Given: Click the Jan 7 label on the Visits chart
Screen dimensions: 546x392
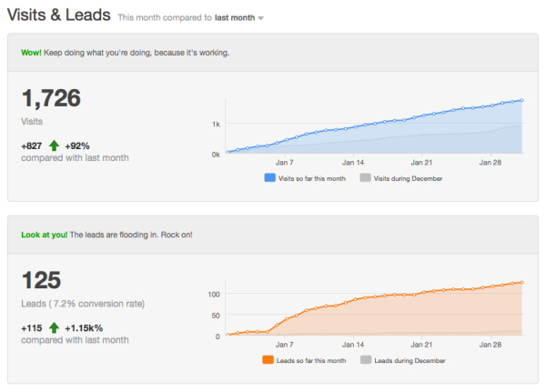Looking at the screenshot, I should 284,164.
